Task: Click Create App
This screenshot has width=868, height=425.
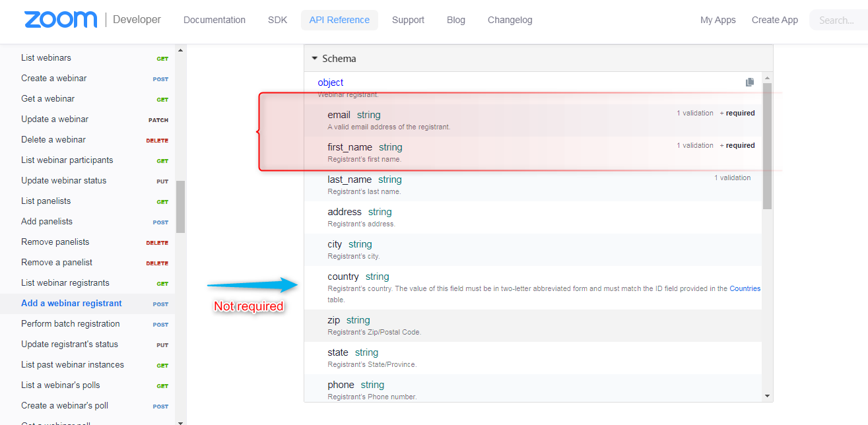Action: tap(775, 20)
